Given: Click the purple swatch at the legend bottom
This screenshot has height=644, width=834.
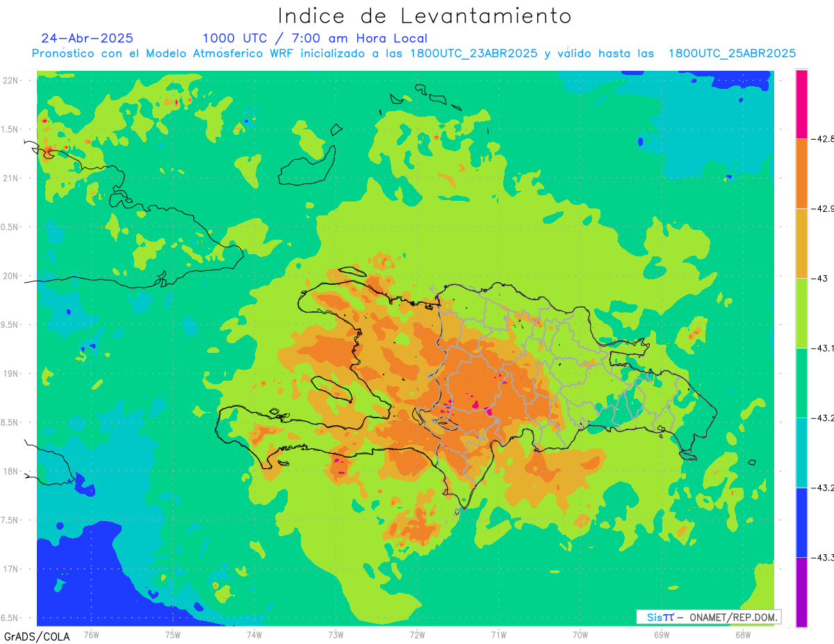Looking at the screenshot, I should [801, 592].
